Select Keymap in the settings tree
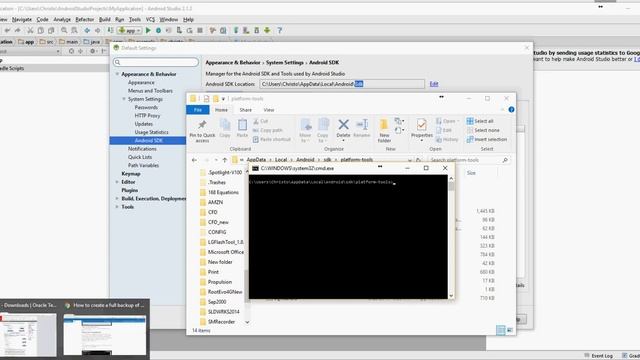 coord(131,173)
